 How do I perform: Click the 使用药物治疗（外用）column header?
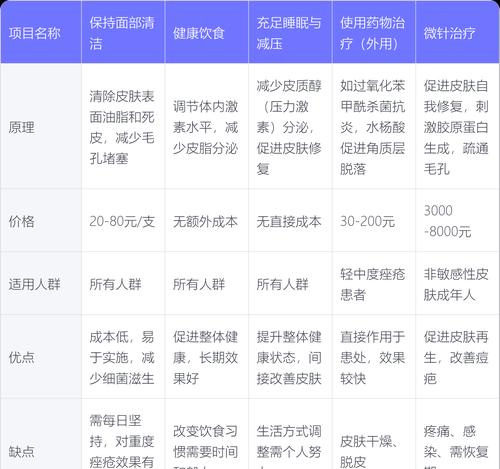pos(373,33)
